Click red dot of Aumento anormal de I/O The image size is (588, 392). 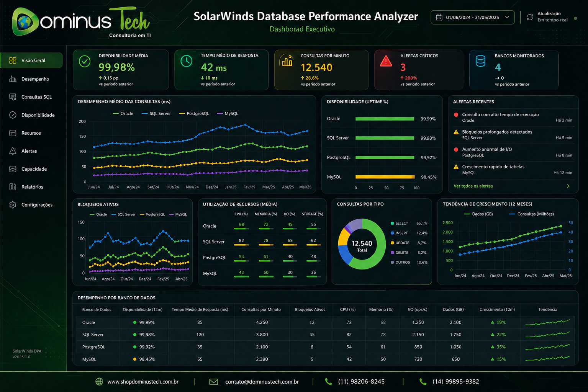click(x=456, y=149)
